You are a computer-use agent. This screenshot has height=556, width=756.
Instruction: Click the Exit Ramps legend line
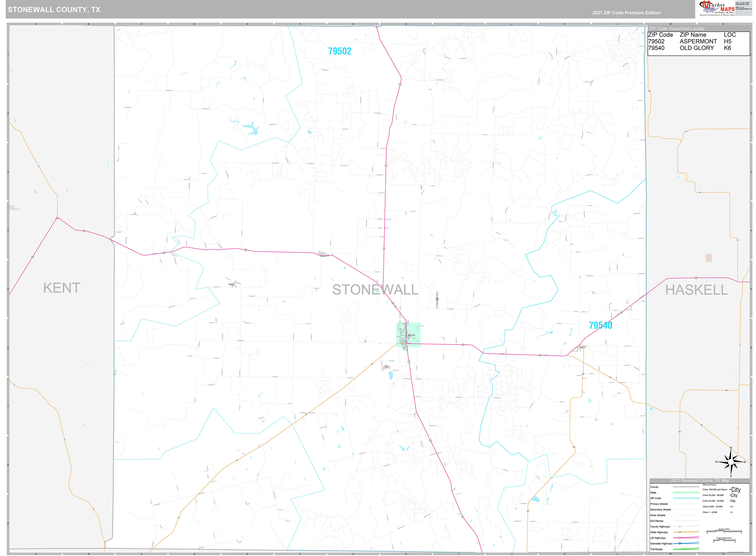coord(686,521)
